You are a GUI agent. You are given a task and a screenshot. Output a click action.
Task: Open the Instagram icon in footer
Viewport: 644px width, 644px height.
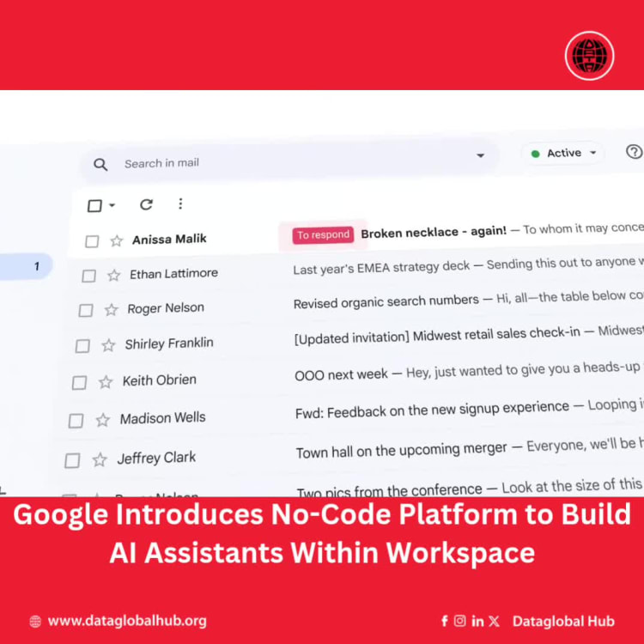click(x=459, y=621)
